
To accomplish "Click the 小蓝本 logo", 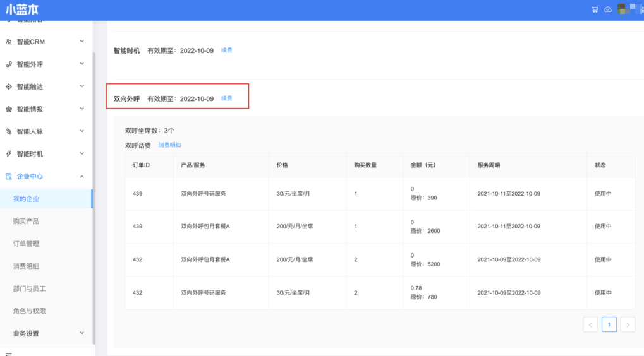I will click(22, 10).
